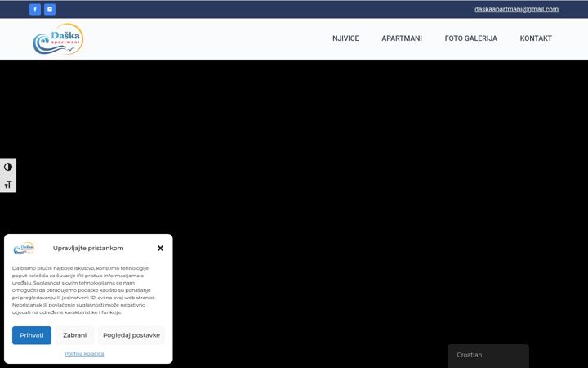The height and width of the screenshot is (368, 588).
Task: Go to FOTO GALERIJA menu item
Action: click(470, 38)
